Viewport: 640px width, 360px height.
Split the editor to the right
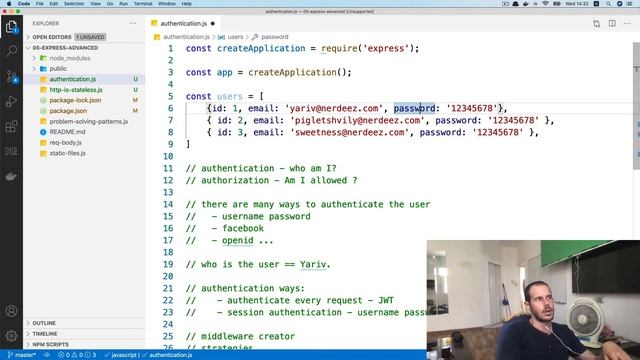(x=612, y=24)
